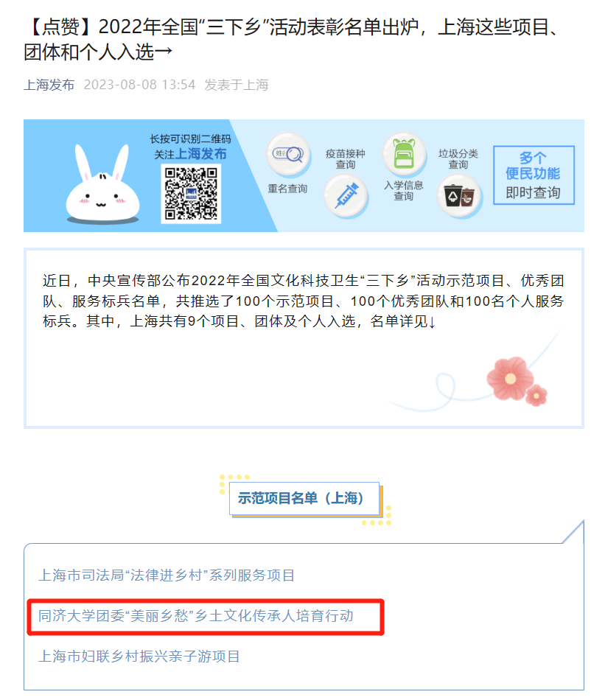Click the publish date 2023-08-08 13:54
This screenshot has height=700, width=605.
coord(140,85)
